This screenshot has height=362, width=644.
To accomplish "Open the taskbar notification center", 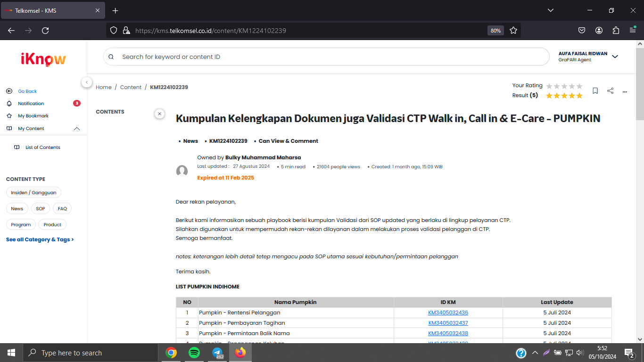I will coord(629,353).
